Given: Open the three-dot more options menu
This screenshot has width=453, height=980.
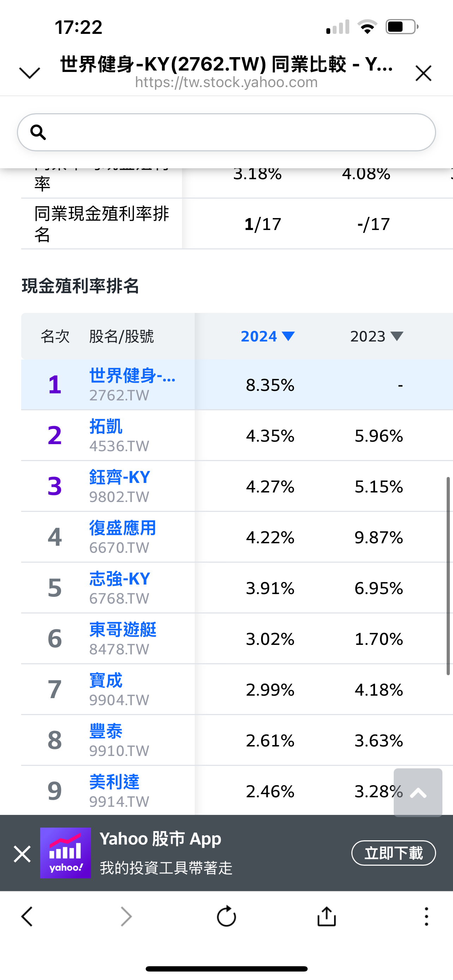Looking at the screenshot, I should [427, 916].
